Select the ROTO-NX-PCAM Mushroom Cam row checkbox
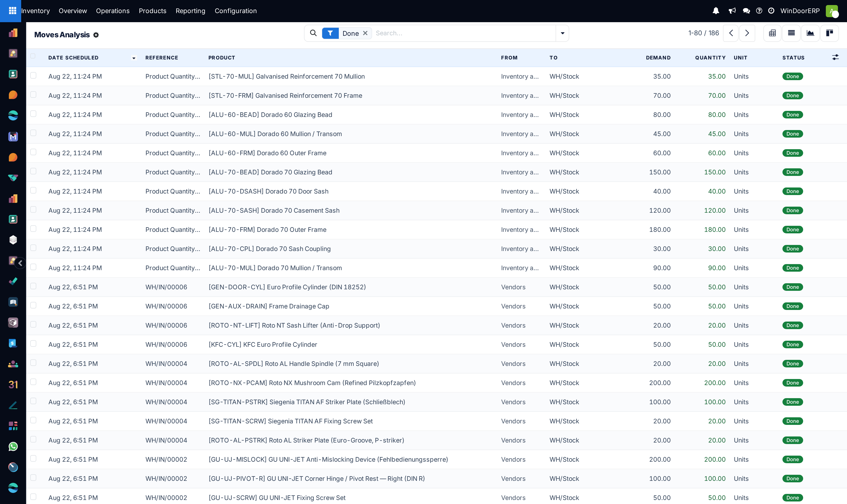The height and width of the screenshot is (504, 847). 33,382
